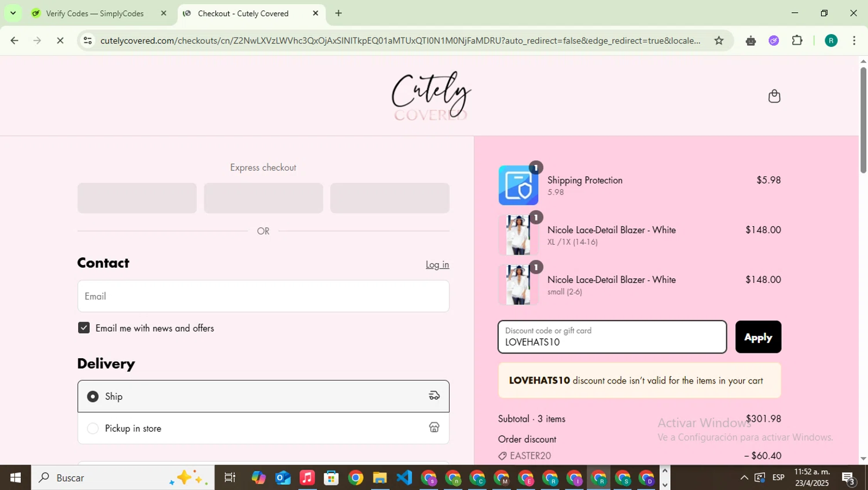Click the dark robot extension icon

[751, 40]
